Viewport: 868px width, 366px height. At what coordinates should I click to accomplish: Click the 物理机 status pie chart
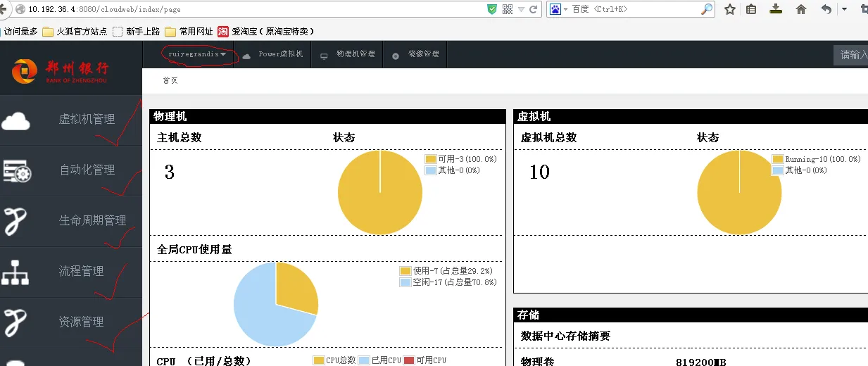(x=380, y=192)
